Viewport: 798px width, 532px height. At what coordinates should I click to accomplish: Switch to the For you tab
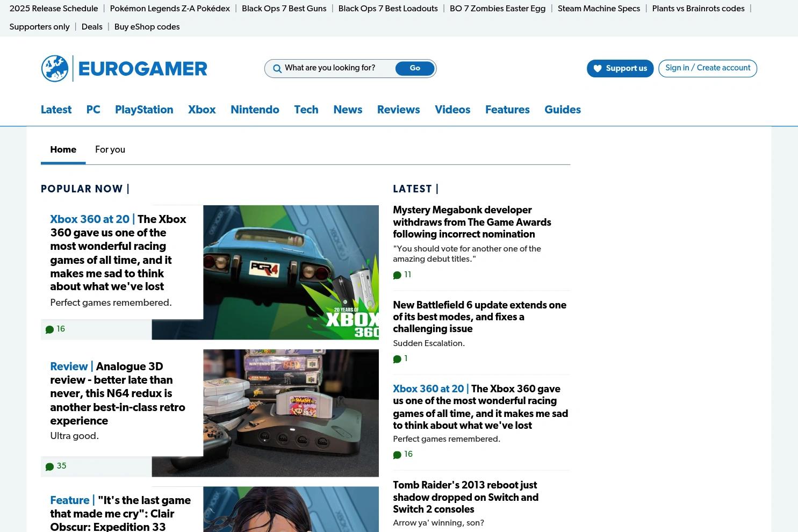(110, 150)
